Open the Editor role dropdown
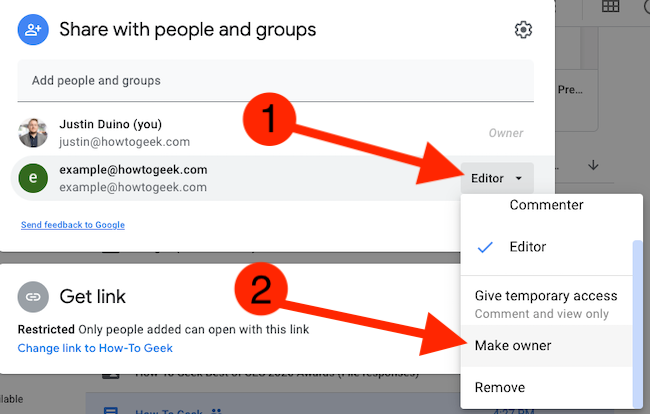The image size is (650, 414). 497,178
